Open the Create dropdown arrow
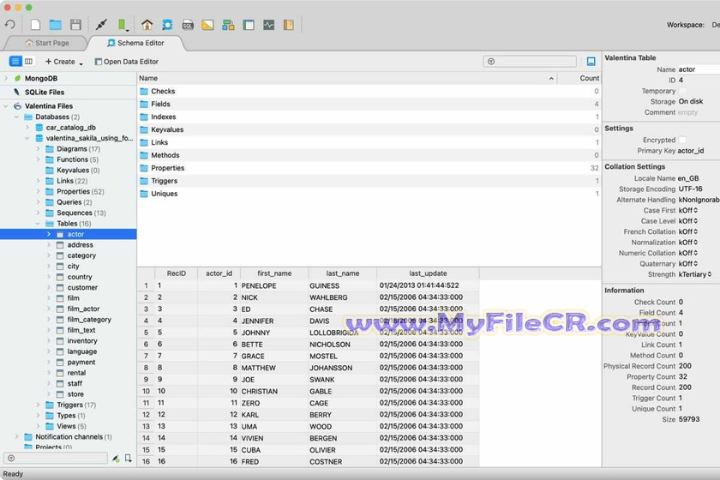720x480 pixels. tap(81, 62)
